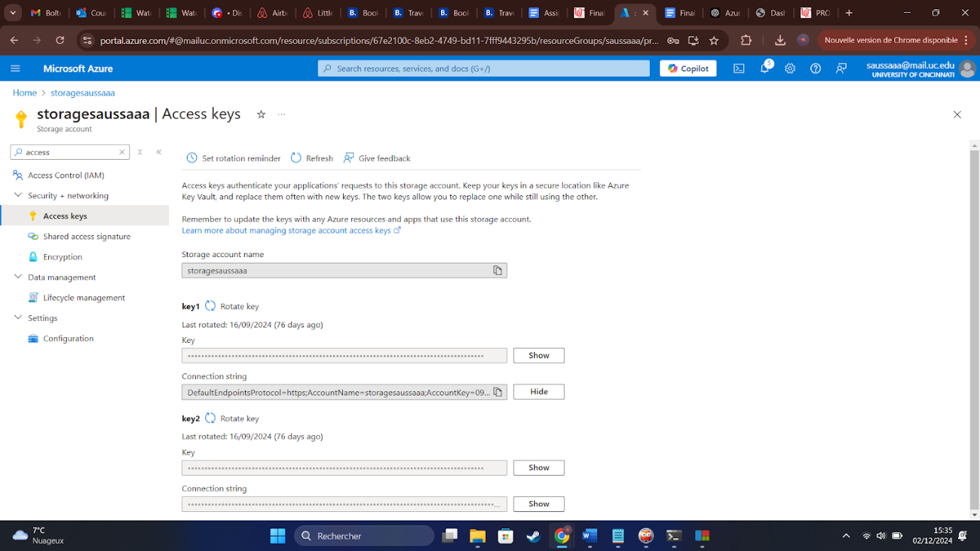Open File Explorer from the taskbar
The height and width of the screenshot is (551, 980).
click(x=477, y=535)
